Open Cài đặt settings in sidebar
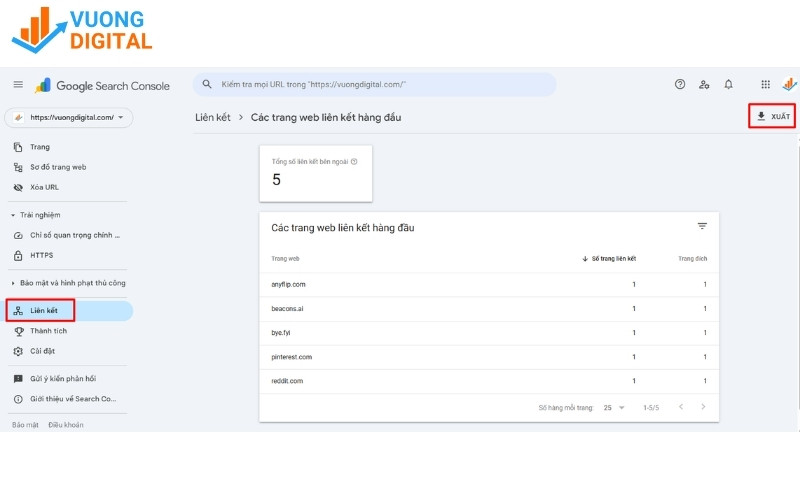The image size is (800, 480). [x=43, y=351]
